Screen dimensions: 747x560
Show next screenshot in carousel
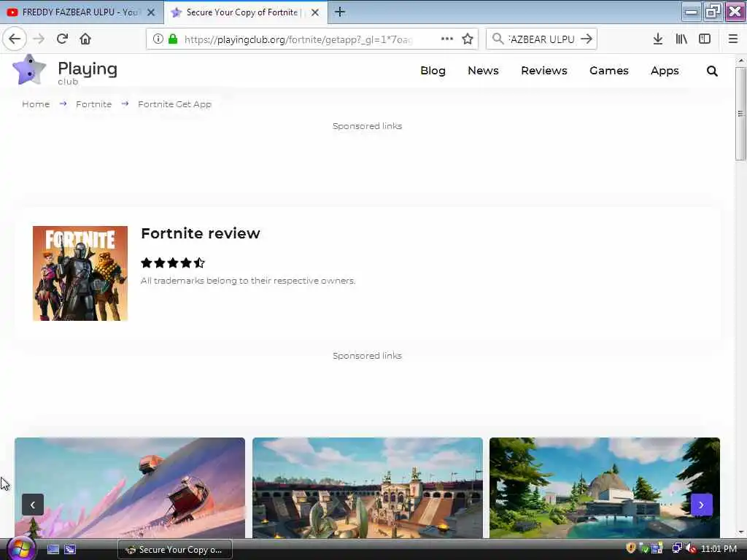[x=701, y=505]
